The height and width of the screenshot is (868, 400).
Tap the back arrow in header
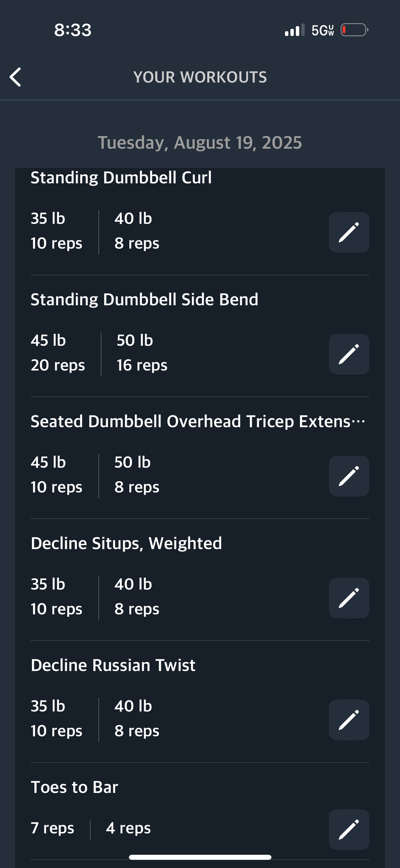(x=15, y=77)
